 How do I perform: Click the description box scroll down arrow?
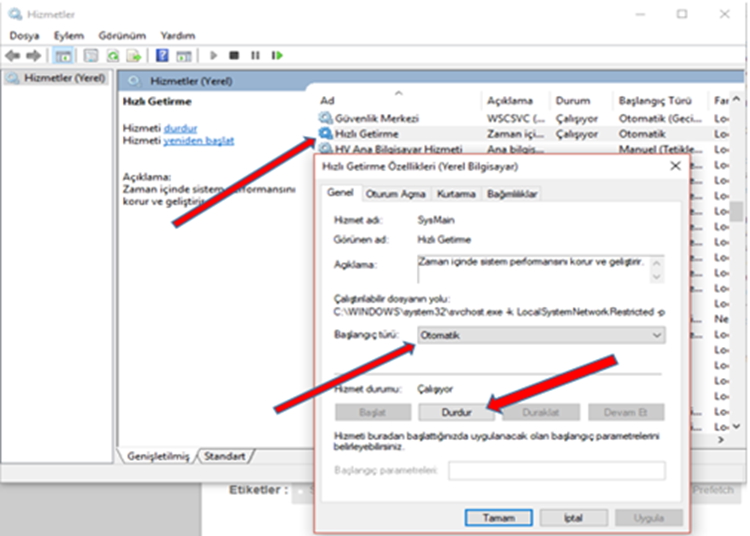pyautogui.click(x=657, y=276)
